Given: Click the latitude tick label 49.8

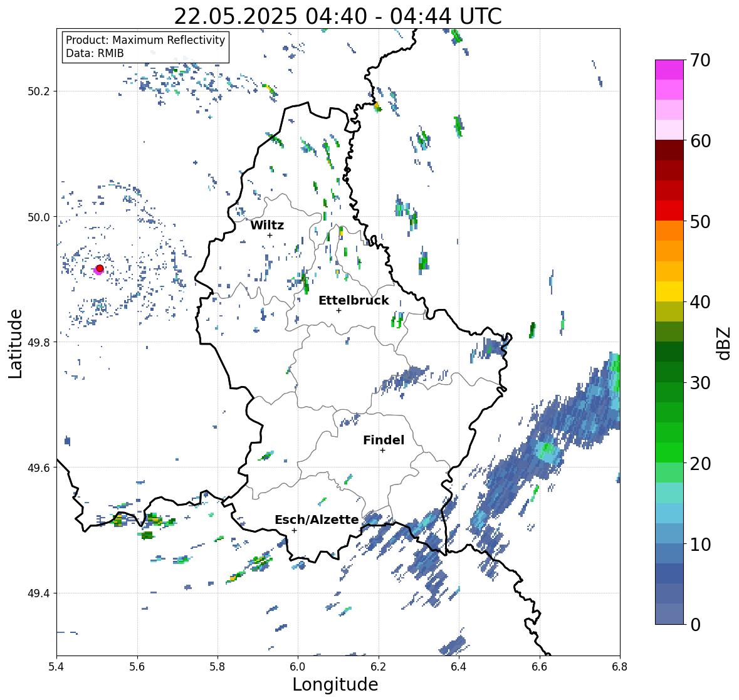Looking at the screenshot, I should pos(39,342).
